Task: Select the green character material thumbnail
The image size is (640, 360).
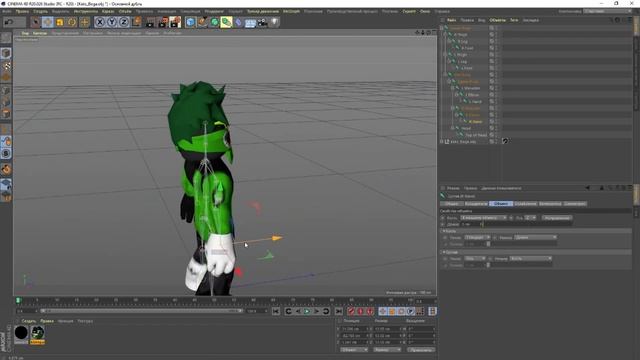Action: (38, 333)
